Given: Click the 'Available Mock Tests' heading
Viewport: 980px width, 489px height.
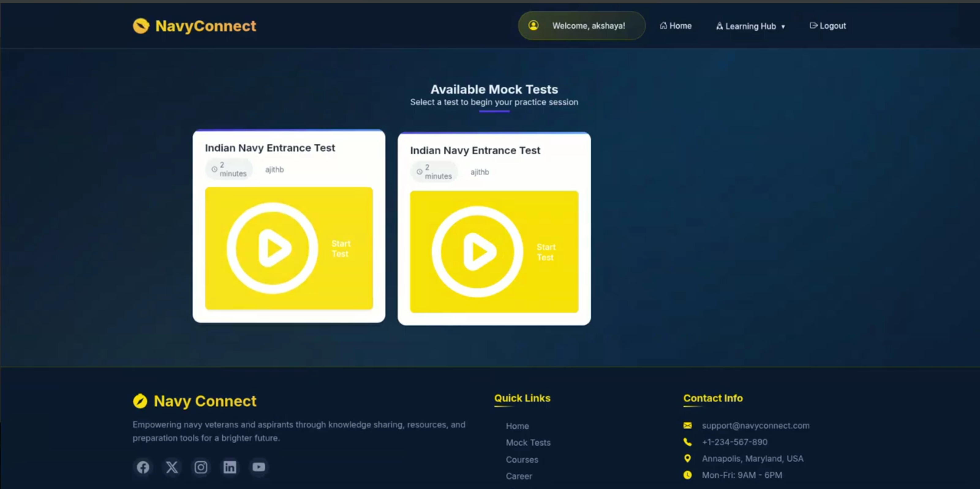Looking at the screenshot, I should click(494, 89).
